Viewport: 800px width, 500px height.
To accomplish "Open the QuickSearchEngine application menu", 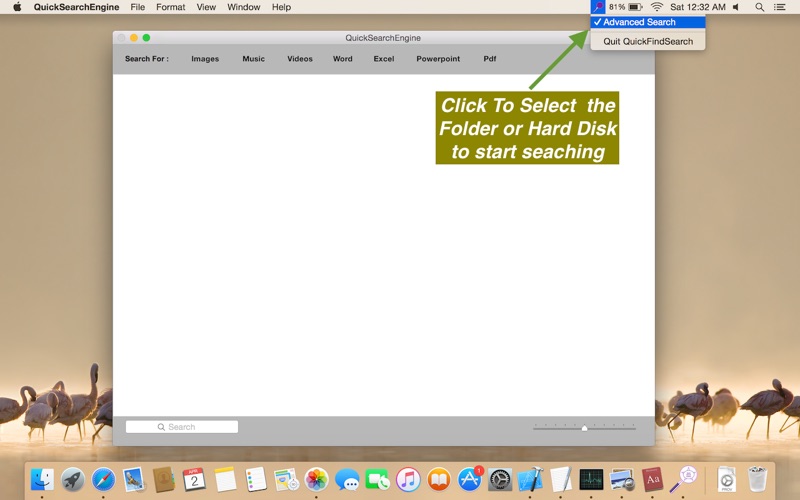I will [x=77, y=7].
